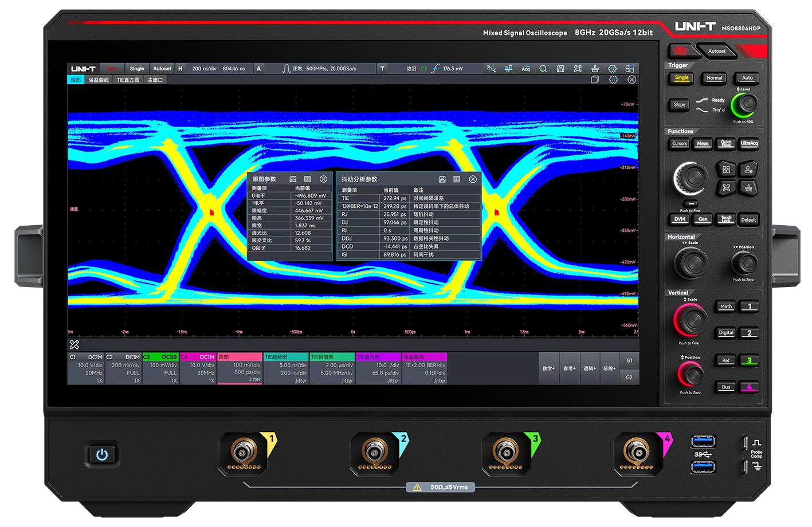812x527 pixels.
Task: Close the 眼图参数 panel
Action: click(x=323, y=179)
